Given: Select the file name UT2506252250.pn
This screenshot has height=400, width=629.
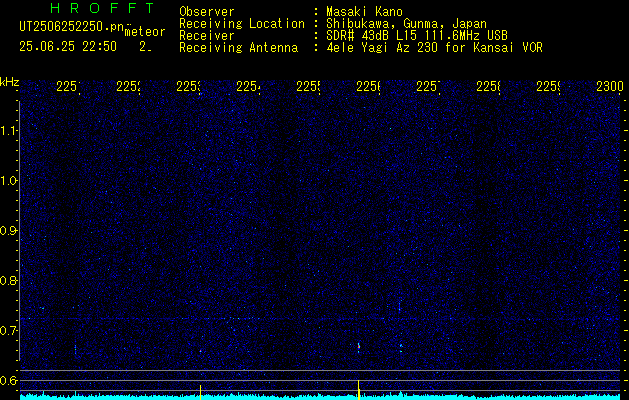Looking at the screenshot, I should point(72,27).
